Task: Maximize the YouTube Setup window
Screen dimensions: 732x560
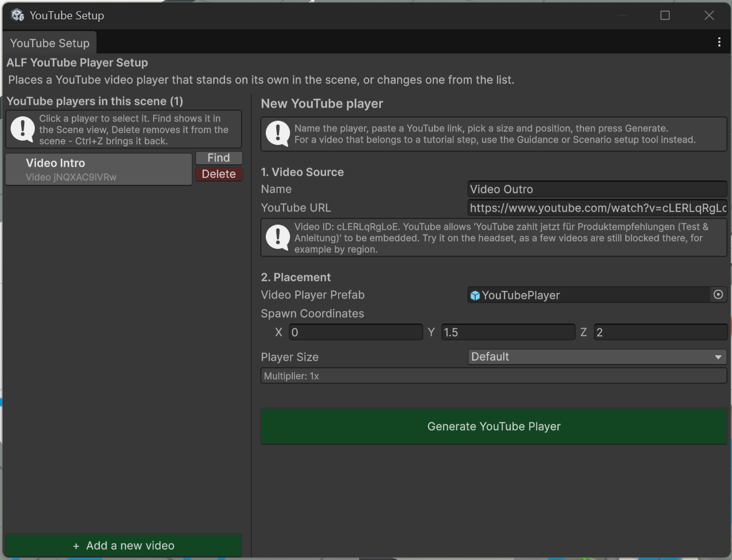Action: tap(665, 16)
